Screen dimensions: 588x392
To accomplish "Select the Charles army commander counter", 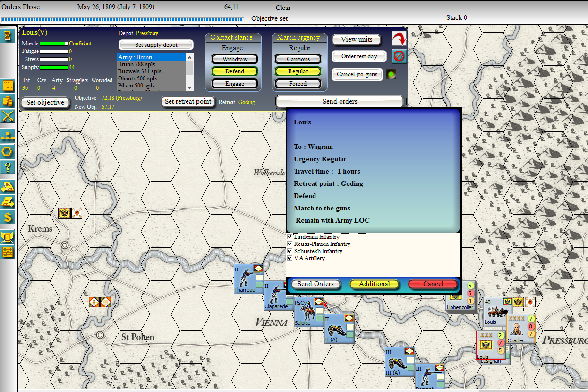I will (520, 329).
